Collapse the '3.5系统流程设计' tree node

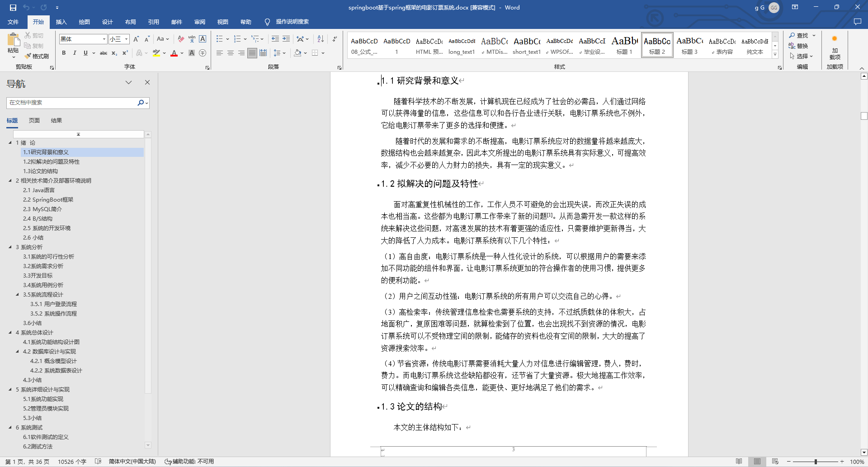pyautogui.click(x=17, y=294)
